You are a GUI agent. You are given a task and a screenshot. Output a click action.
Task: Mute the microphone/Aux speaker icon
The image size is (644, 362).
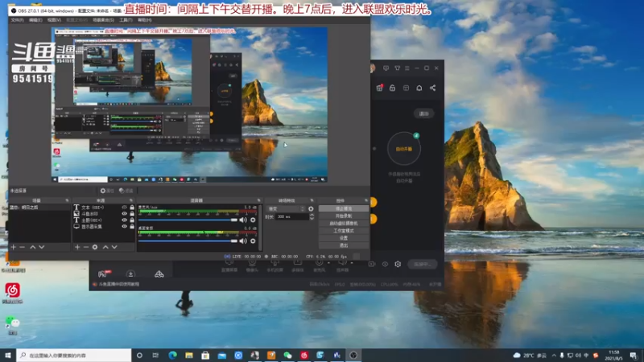[x=243, y=220]
